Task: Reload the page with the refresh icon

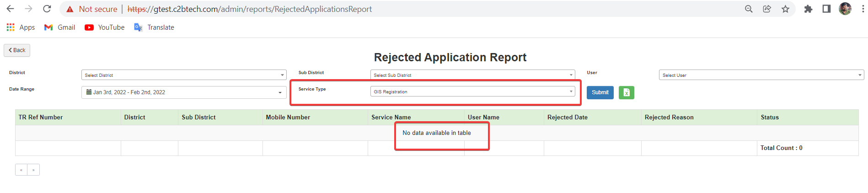Action: pos(47,9)
